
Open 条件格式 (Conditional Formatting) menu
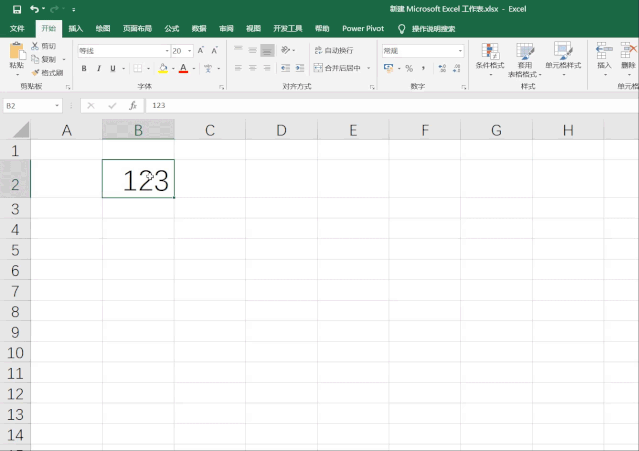pyautogui.click(x=490, y=59)
